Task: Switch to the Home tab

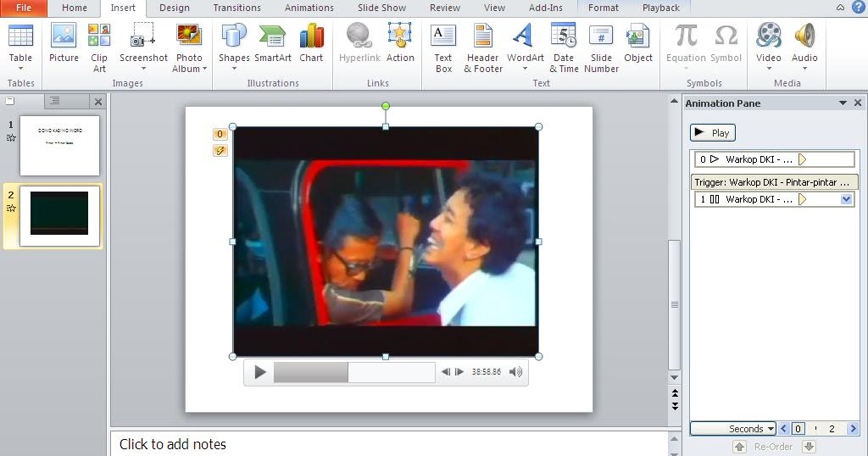Action: (75, 8)
